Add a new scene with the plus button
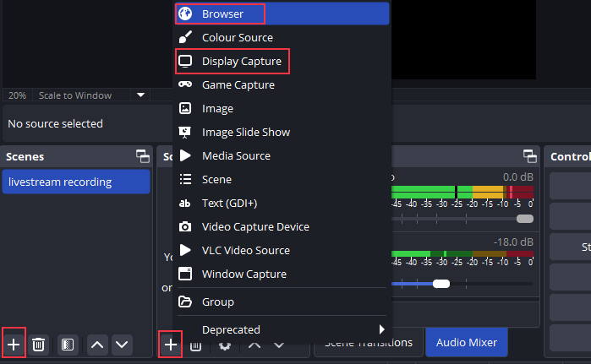 tap(14, 344)
